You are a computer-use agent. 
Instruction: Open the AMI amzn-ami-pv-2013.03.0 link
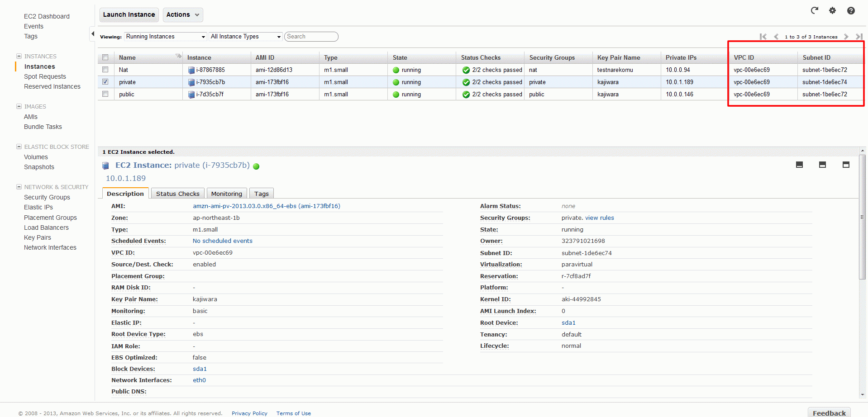267,206
